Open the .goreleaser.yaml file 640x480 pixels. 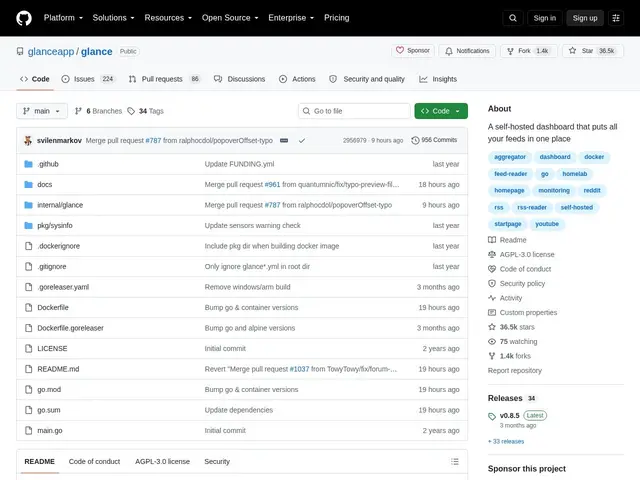(63, 287)
